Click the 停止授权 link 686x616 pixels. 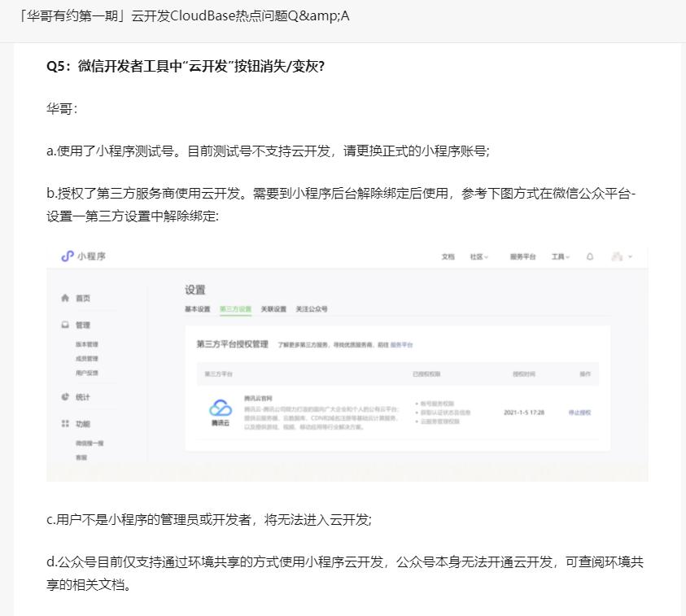tap(579, 413)
